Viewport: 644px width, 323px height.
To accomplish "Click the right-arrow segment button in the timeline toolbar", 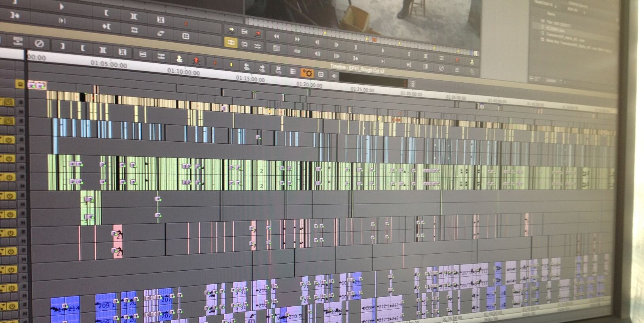I will point(262,68).
